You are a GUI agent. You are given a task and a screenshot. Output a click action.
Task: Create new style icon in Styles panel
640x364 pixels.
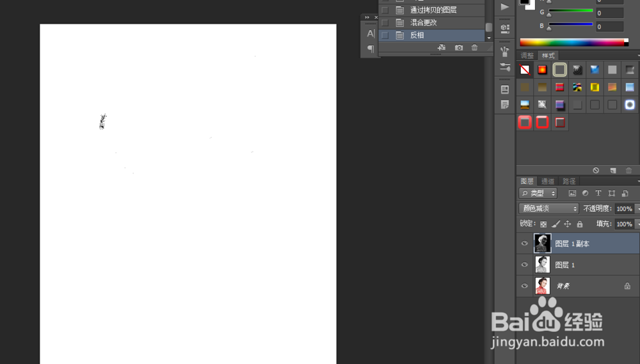pos(612,170)
